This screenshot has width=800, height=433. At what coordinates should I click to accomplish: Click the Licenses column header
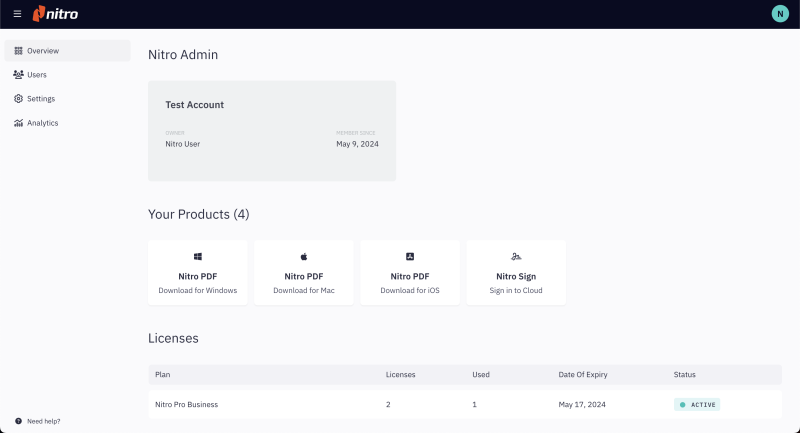point(401,374)
